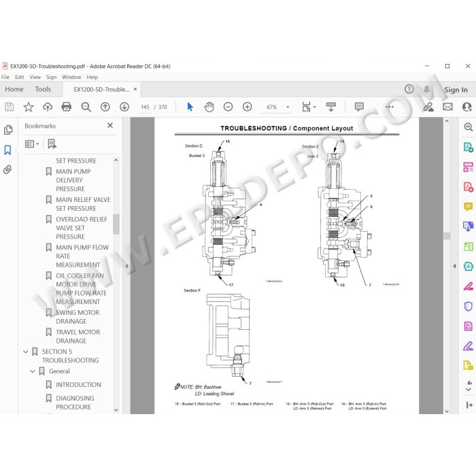Viewport: 476px width, 476px height.
Task: Print the document
Action: point(67,107)
